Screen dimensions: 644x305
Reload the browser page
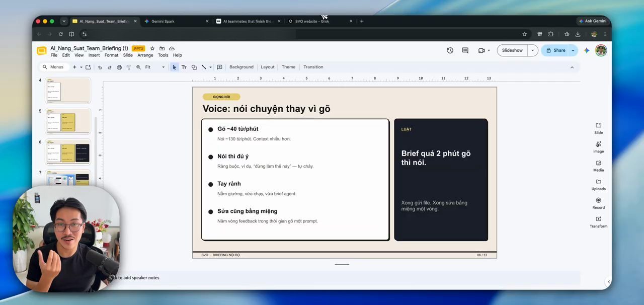[x=60, y=34]
